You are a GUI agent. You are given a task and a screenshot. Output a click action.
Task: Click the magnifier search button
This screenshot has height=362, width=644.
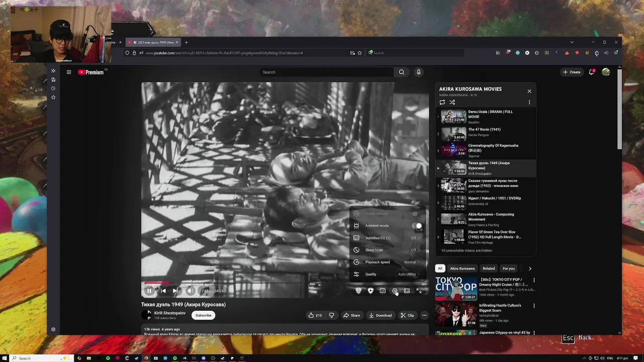tap(401, 72)
